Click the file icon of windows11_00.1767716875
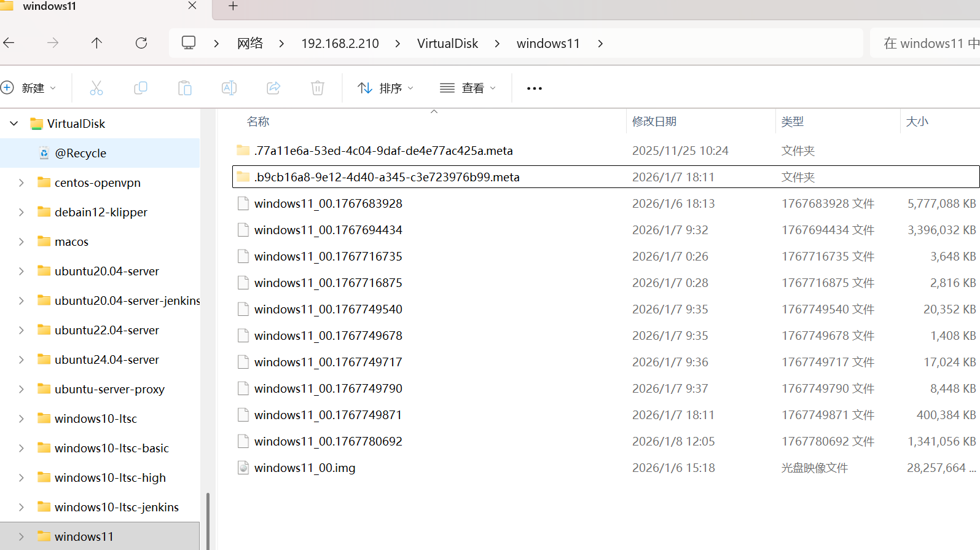 point(243,283)
